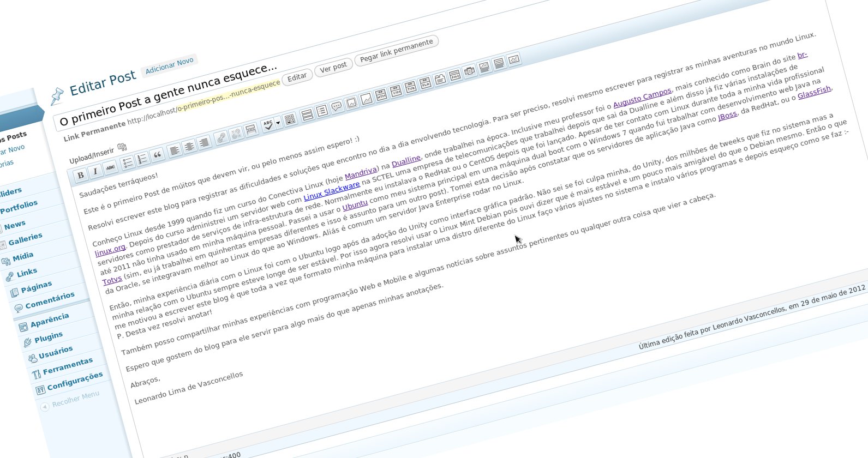Image resolution: width=868 pixels, height=458 pixels.
Task: Apply italic formatting with the I button
Action: tap(95, 171)
